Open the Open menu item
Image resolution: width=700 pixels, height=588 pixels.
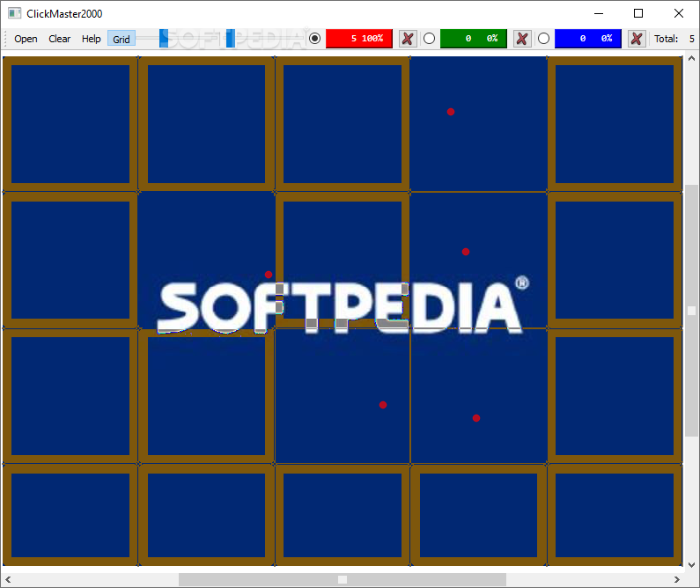pos(26,39)
